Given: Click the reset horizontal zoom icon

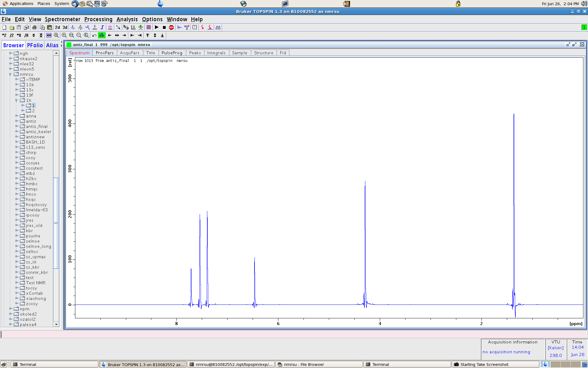Looking at the screenshot, I should click(x=49, y=35).
